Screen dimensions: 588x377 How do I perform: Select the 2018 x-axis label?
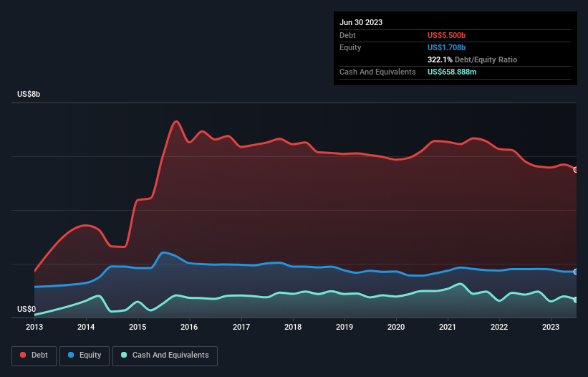pos(293,327)
